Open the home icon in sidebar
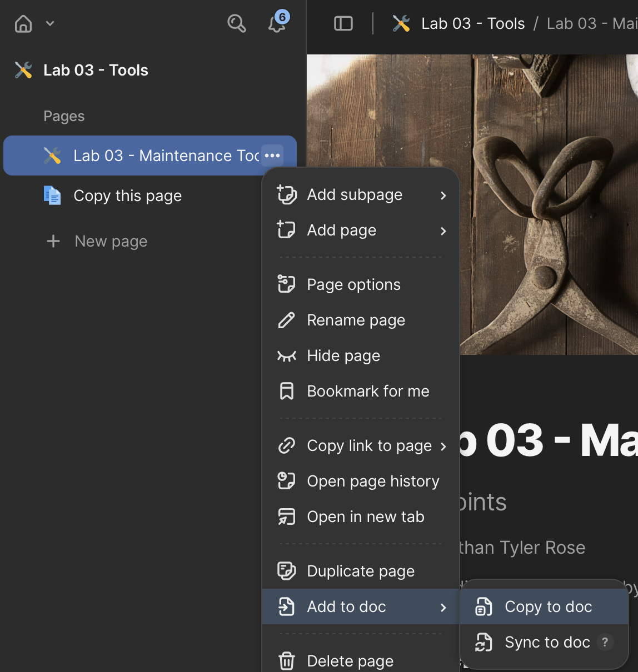The height and width of the screenshot is (672, 638). coord(23,23)
